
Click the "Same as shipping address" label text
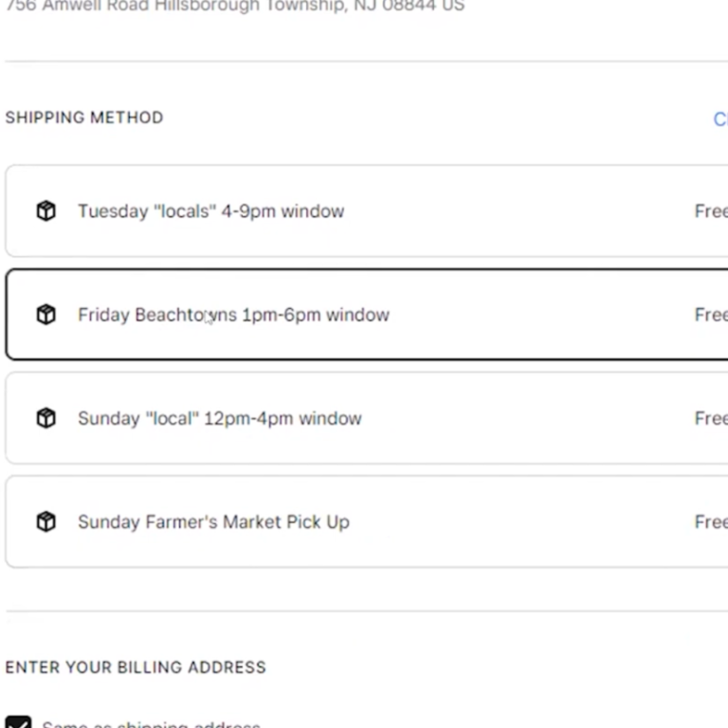[x=152, y=724]
